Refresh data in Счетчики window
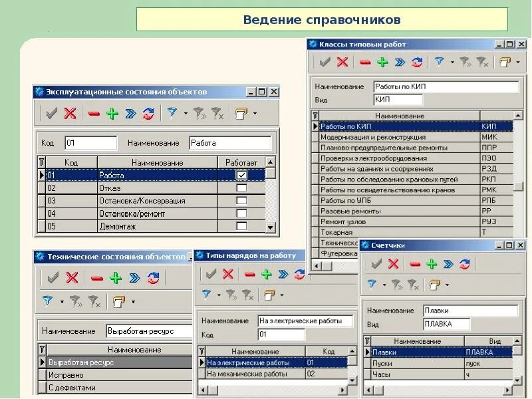 (x=464, y=264)
